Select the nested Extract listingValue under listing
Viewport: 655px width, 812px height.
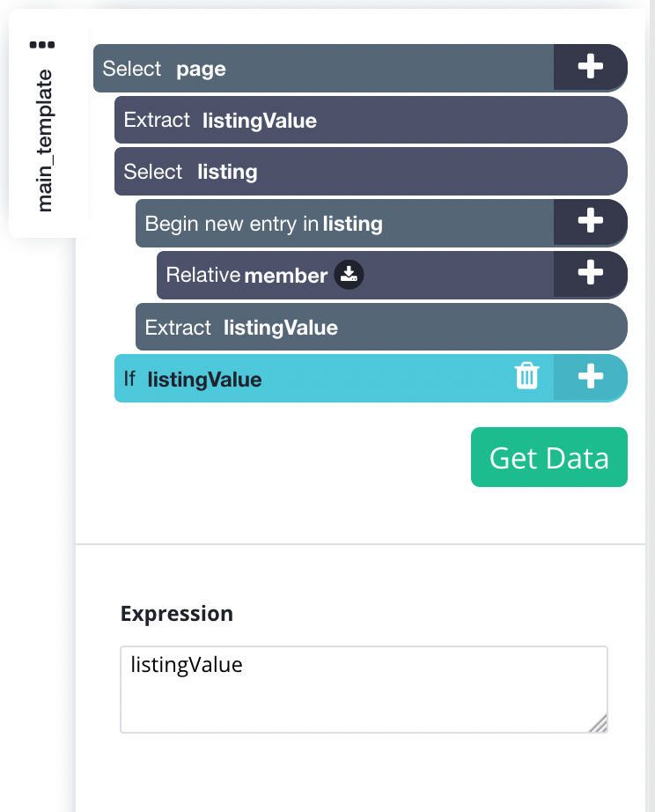381,327
